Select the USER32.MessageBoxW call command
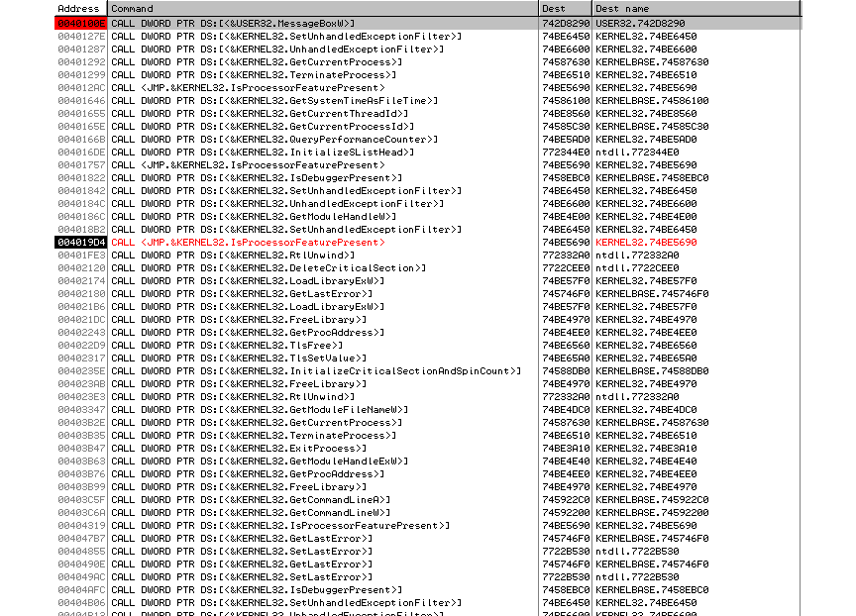This screenshot has width=856, height=616. [233, 24]
